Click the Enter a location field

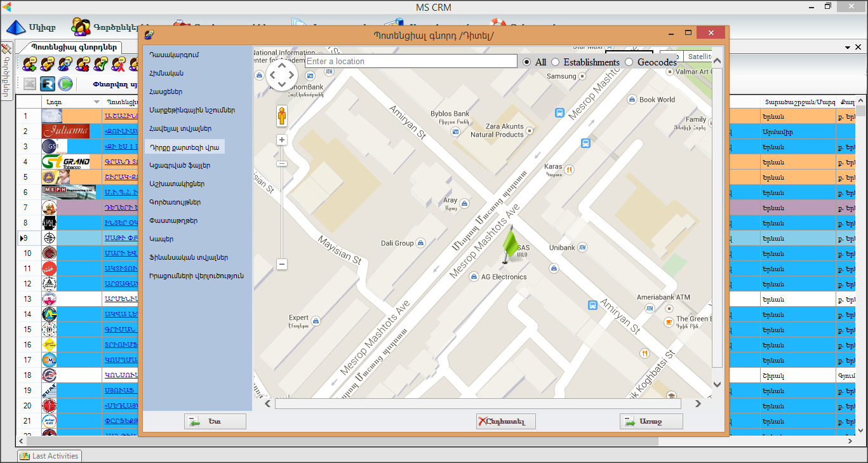tap(411, 62)
